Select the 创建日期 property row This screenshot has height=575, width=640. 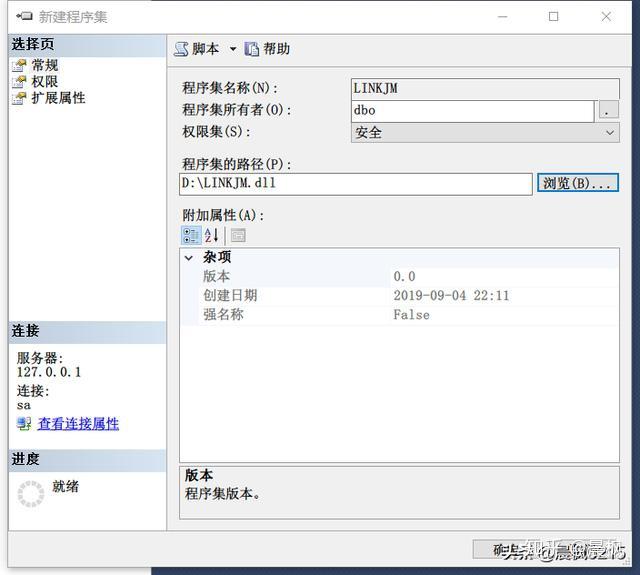pyautogui.click(x=399, y=296)
